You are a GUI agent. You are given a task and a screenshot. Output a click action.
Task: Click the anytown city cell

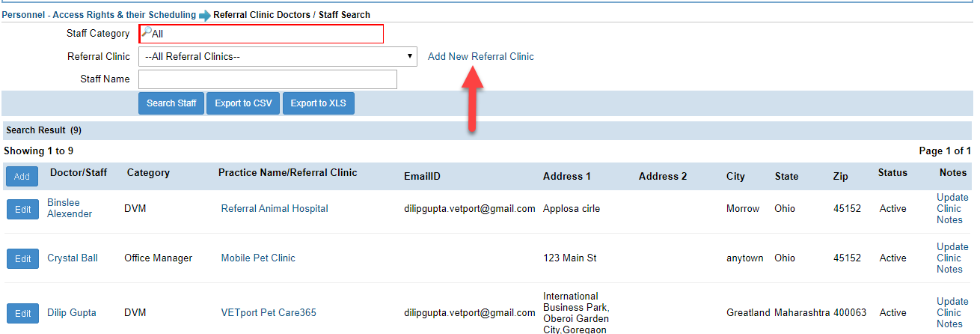tap(745, 258)
